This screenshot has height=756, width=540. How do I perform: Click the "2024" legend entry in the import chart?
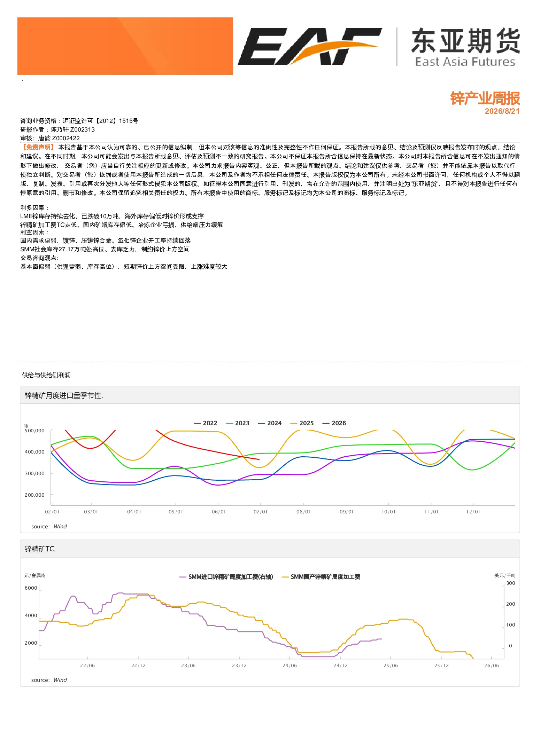coord(270,423)
